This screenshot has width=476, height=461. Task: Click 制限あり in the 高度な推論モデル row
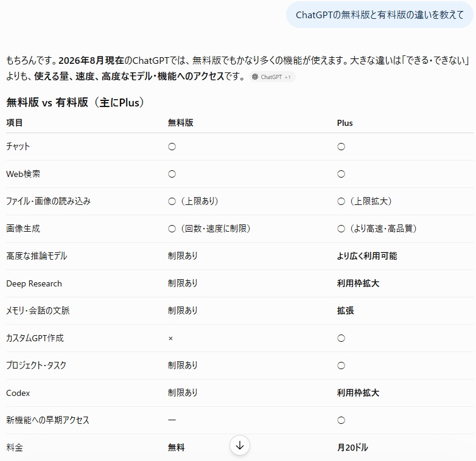pyautogui.click(x=183, y=256)
